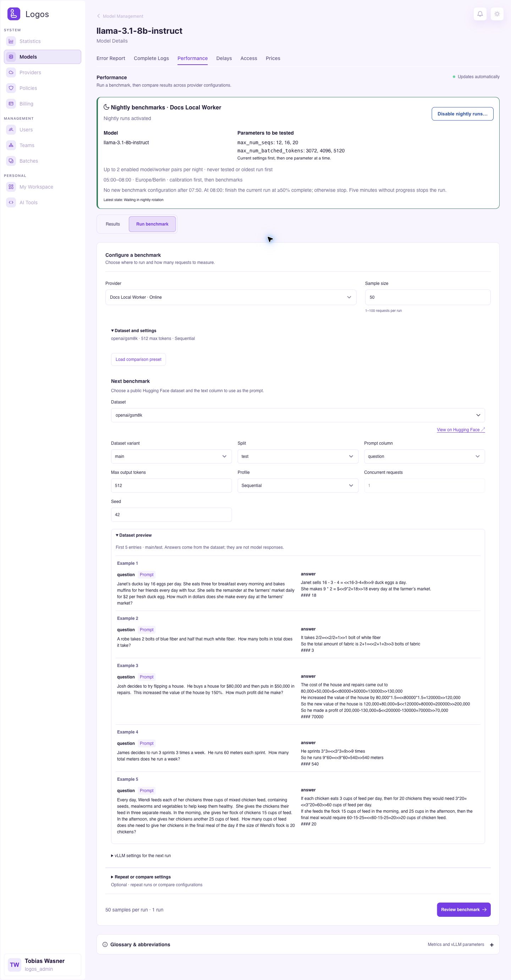Expand Repeat or compare settings

coord(141,877)
